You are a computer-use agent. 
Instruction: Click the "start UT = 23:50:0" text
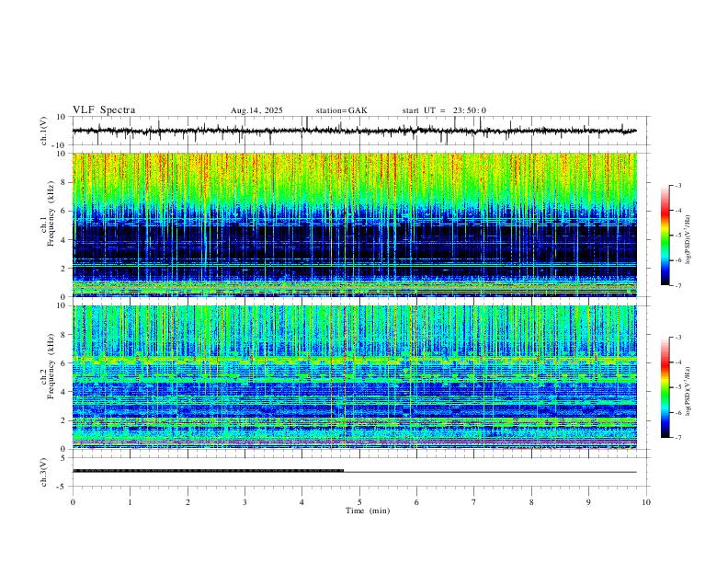pos(444,110)
